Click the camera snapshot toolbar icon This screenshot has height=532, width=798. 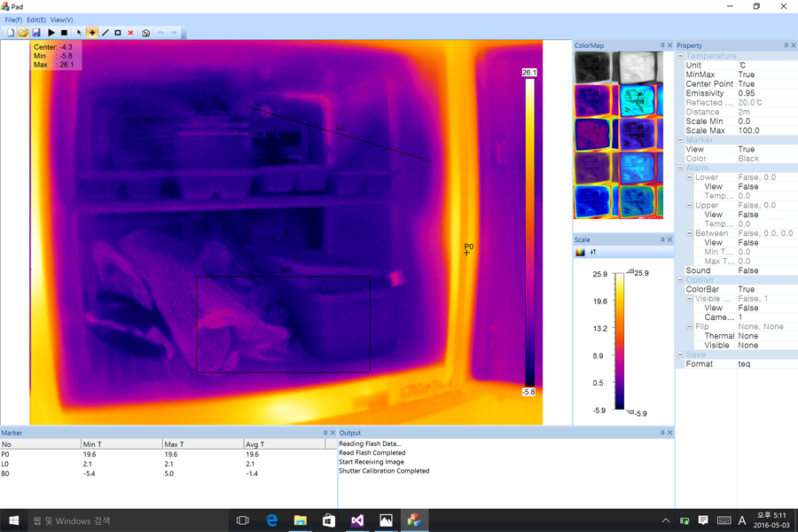[x=146, y=33]
